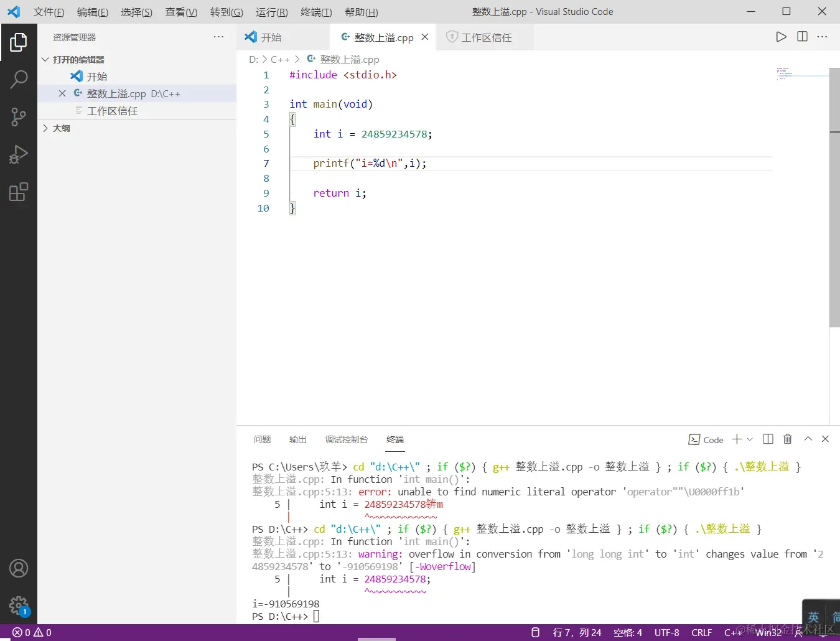The image size is (840, 641).
Task: Close 整数上溢.cpp in open editors list
Action: [62, 93]
